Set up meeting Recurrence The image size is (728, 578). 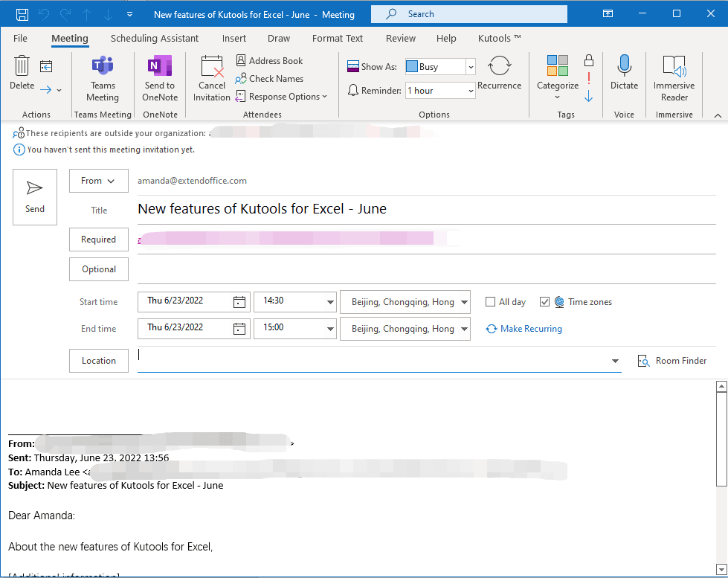499,74
